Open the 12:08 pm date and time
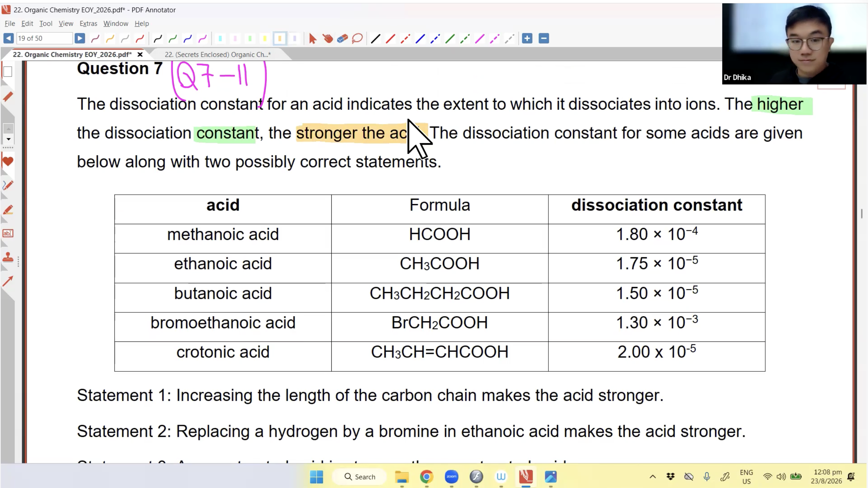868x488 pixels. [x=828, y=477]
